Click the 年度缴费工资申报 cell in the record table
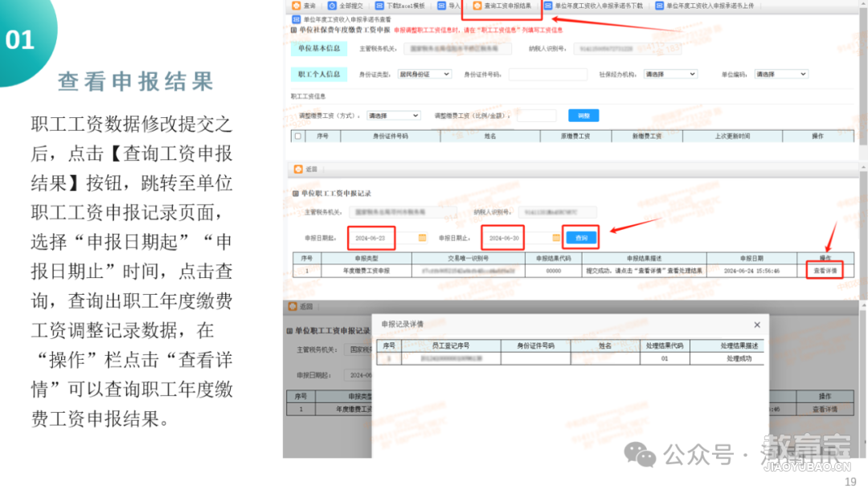The width and height of the screenshot is (868, 490). coord(366,271)
